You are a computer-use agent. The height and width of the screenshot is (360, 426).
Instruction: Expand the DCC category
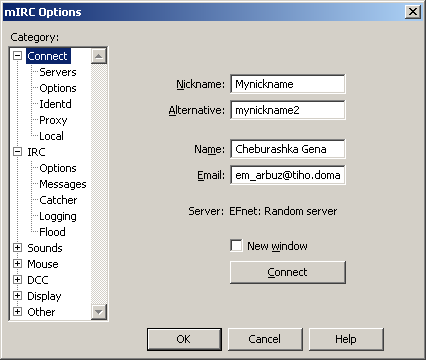(17, 280)
